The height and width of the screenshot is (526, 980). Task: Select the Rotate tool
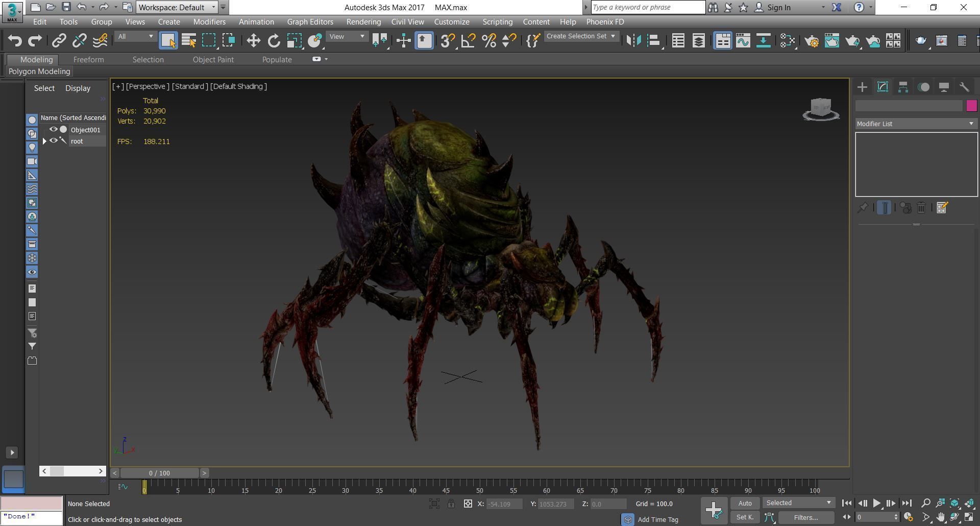point(274,41)
